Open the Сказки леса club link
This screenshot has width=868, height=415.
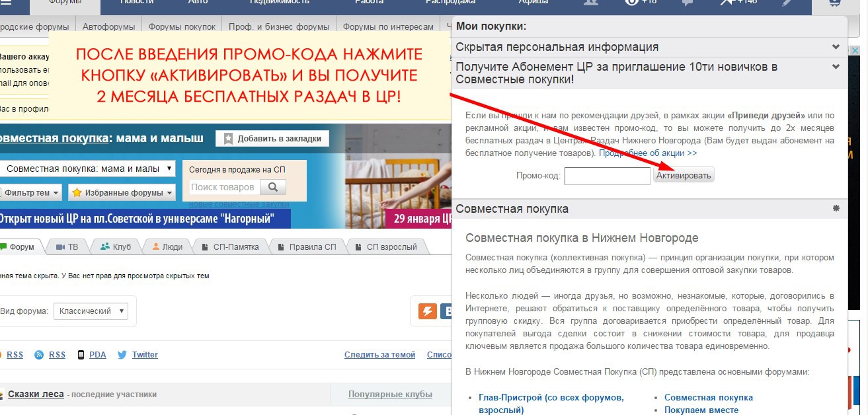point(36,394)
